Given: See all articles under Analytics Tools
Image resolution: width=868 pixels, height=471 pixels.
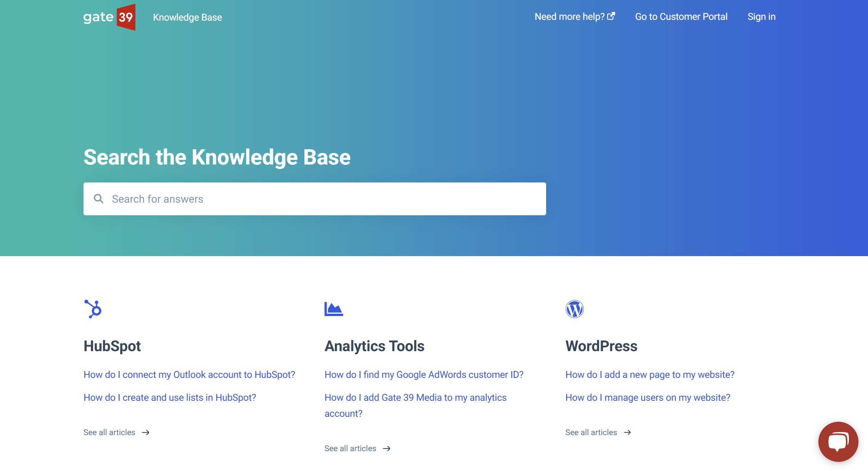Looking at the screenshot, I should [x=350, y=448].
